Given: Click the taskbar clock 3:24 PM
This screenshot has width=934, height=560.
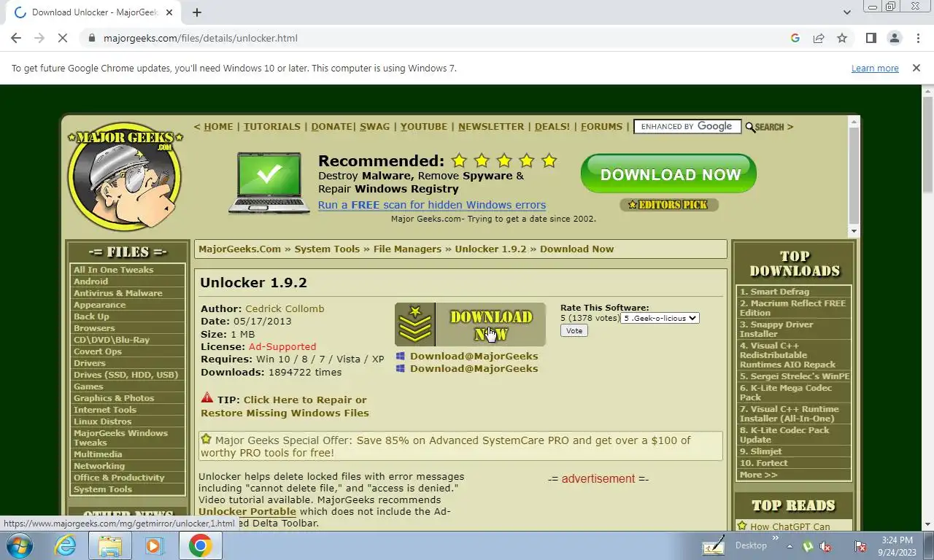Looking at the screenshot, I should pos(896,540).
